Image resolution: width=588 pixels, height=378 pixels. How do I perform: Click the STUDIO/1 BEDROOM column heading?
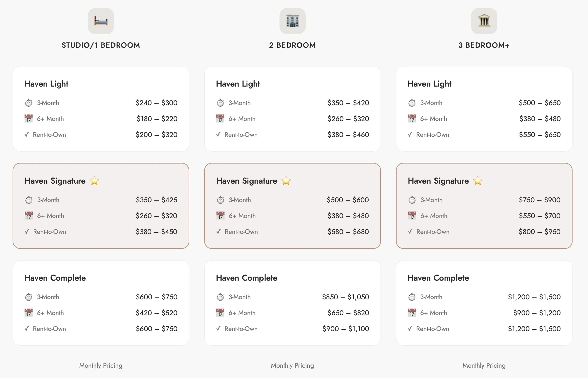[101, 45]
